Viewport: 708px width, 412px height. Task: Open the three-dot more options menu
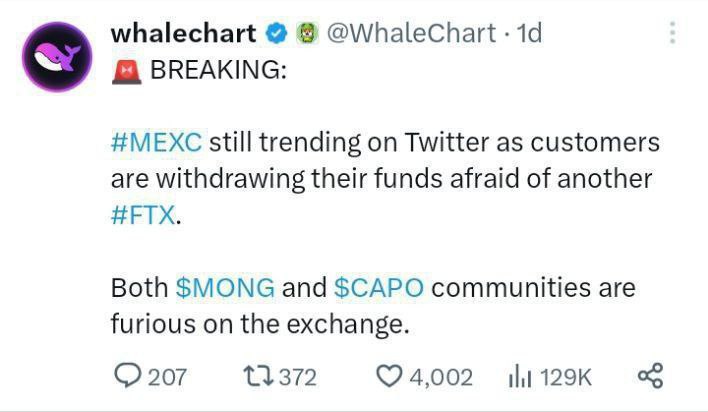pyautogui.click(x=672, y=33)
